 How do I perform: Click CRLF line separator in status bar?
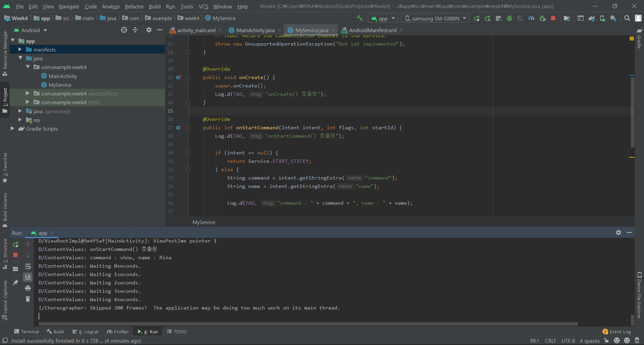click(550, 341)
